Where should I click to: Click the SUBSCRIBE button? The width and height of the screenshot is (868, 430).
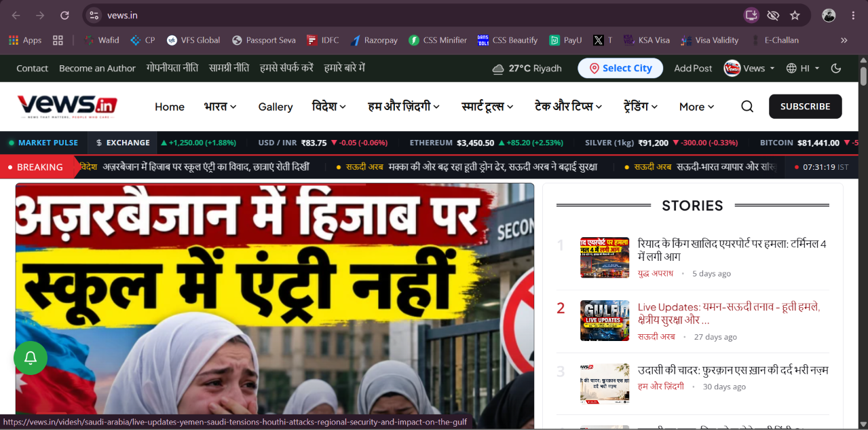click(806, 106)
